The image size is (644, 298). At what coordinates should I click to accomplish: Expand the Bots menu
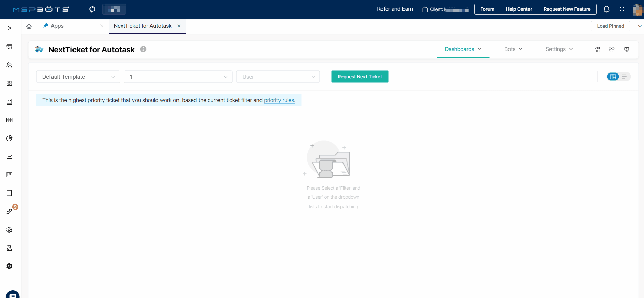(x=513, y=49)
